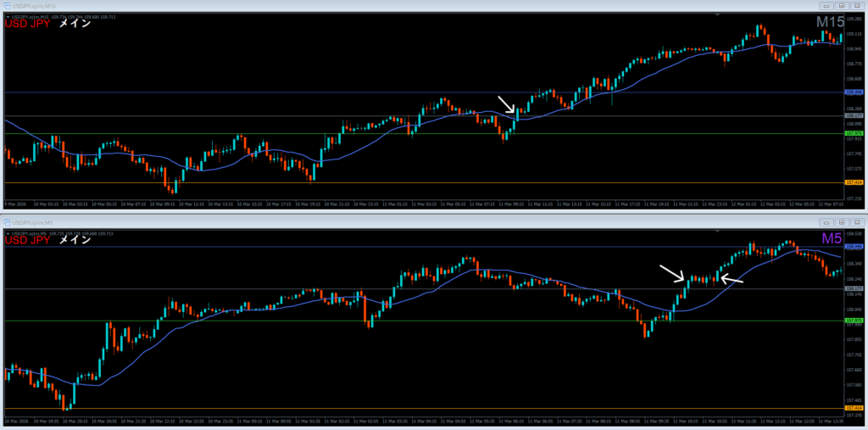The width and height of the screenshot is (868, 430).
Task: Maximize the M15 chart window
Action: [841, 5]
